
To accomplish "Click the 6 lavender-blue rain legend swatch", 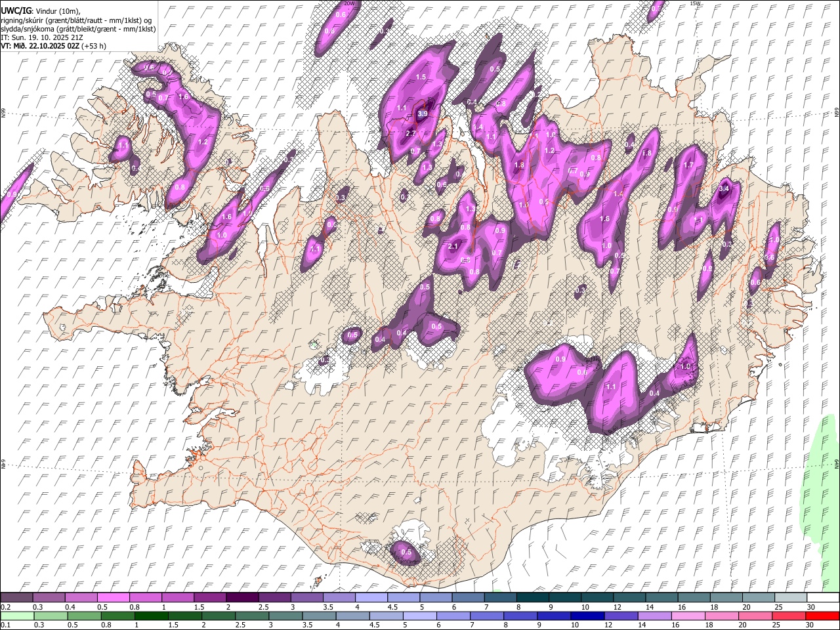I will [452, 616].
